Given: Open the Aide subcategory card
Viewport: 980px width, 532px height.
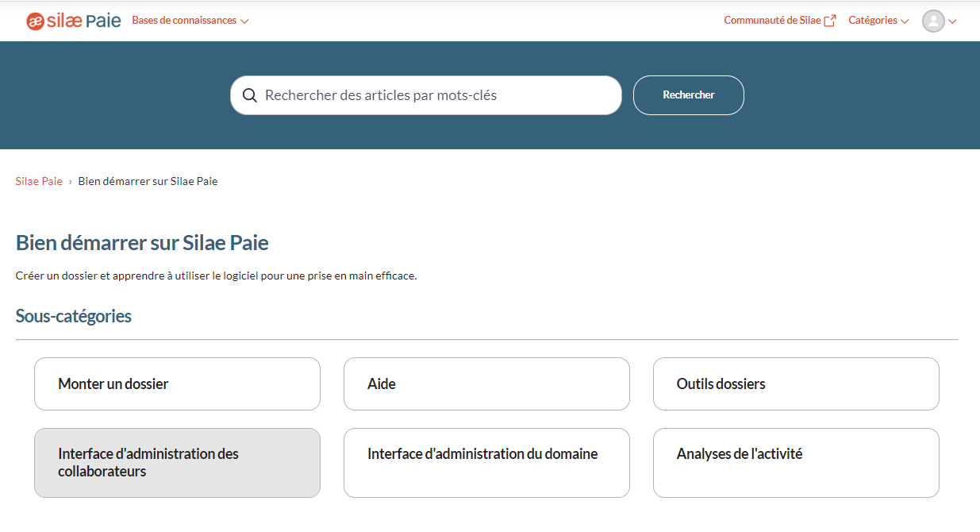Looking at the screenshot, I should pyautogui.click(x=486, y=384).
